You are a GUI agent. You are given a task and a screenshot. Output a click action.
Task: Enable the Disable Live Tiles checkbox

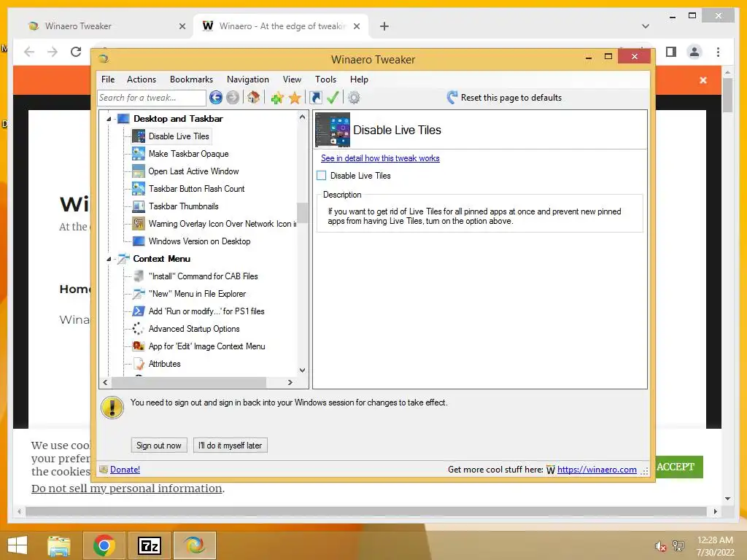point(322,176)
